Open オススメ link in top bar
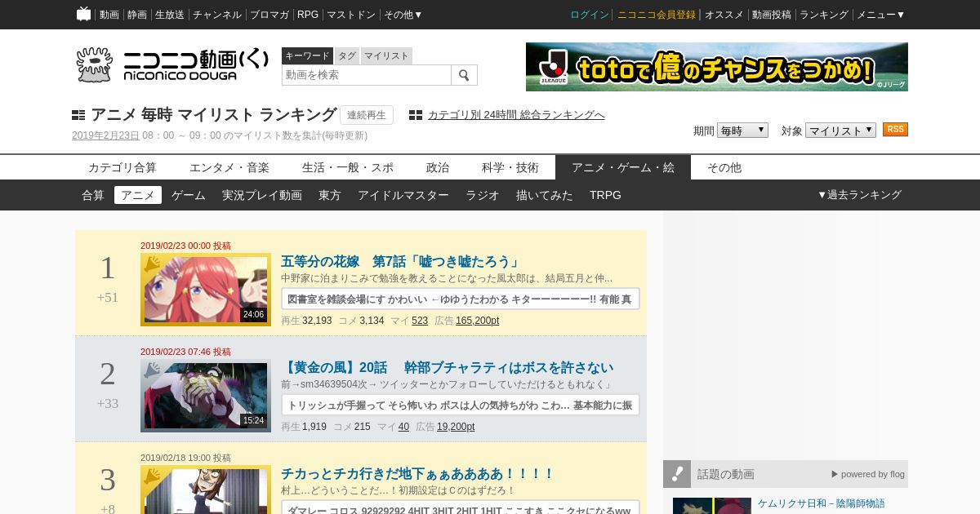 724,15
